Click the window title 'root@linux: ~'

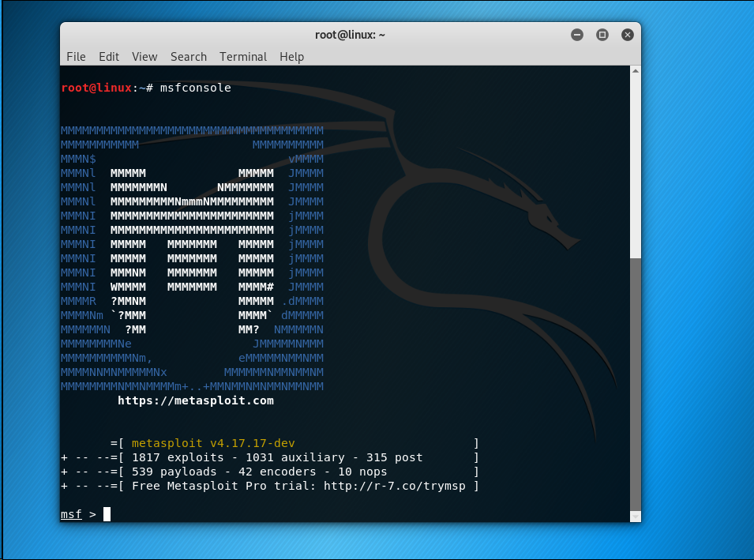click(350, 35)
